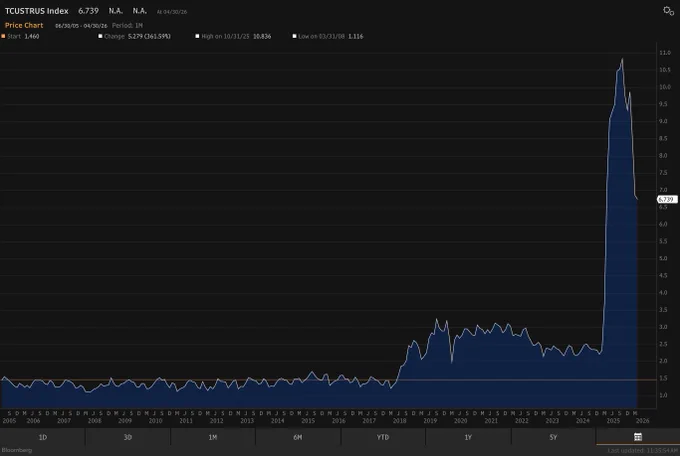Click the 1.0 y-axis label
The height and width of the screenshot is (456, 680).
[x=663, y=395]
